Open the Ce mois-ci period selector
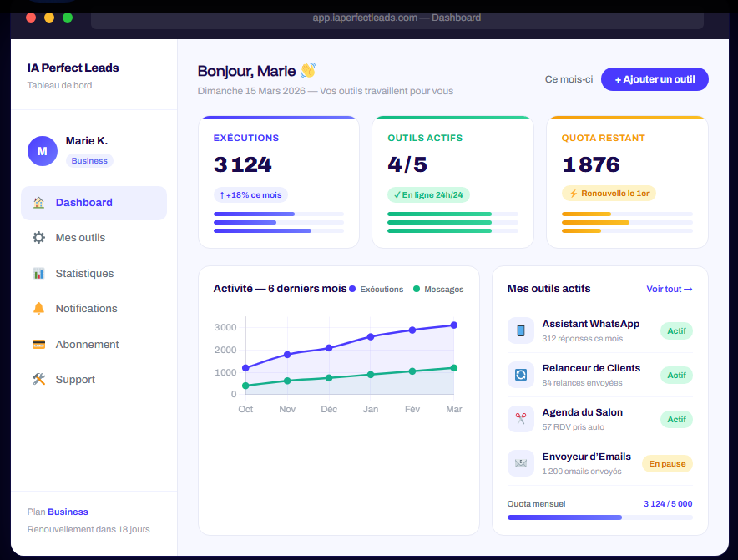Image resolution: width=738 pixels, height=560 pixels. click(x=569, y=79)
